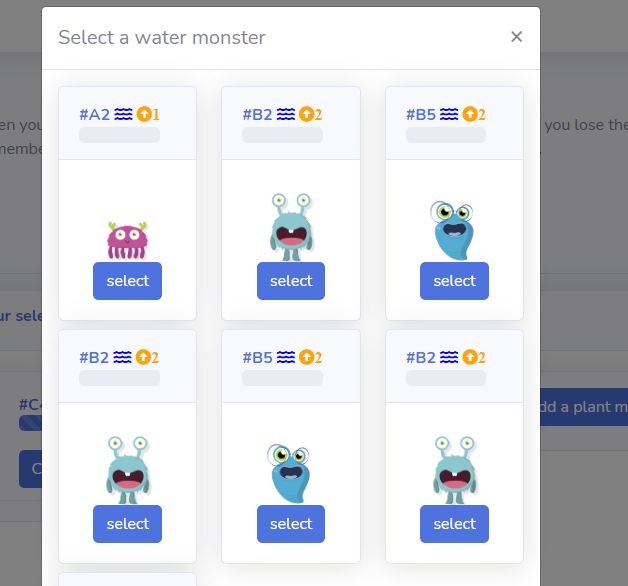628x586 pixels.
Task: Click the gray progress bar under #A2
Action: 119,135
